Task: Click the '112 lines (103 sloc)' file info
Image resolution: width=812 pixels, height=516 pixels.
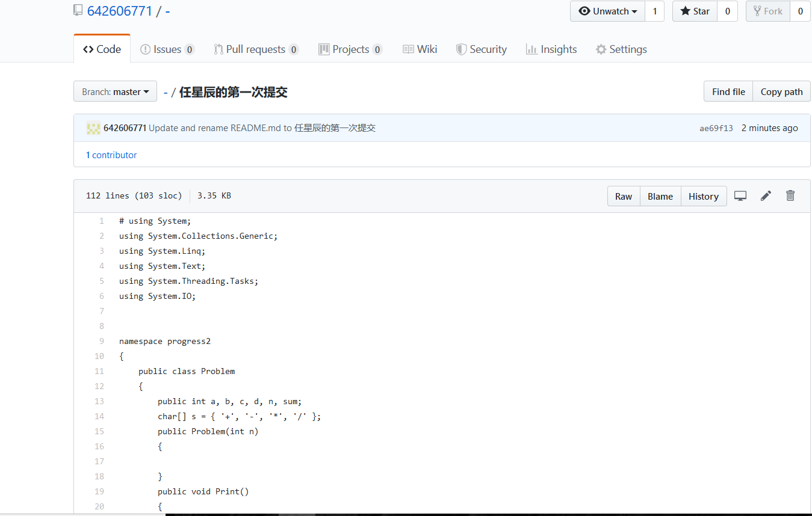Action: pos(134,195)
